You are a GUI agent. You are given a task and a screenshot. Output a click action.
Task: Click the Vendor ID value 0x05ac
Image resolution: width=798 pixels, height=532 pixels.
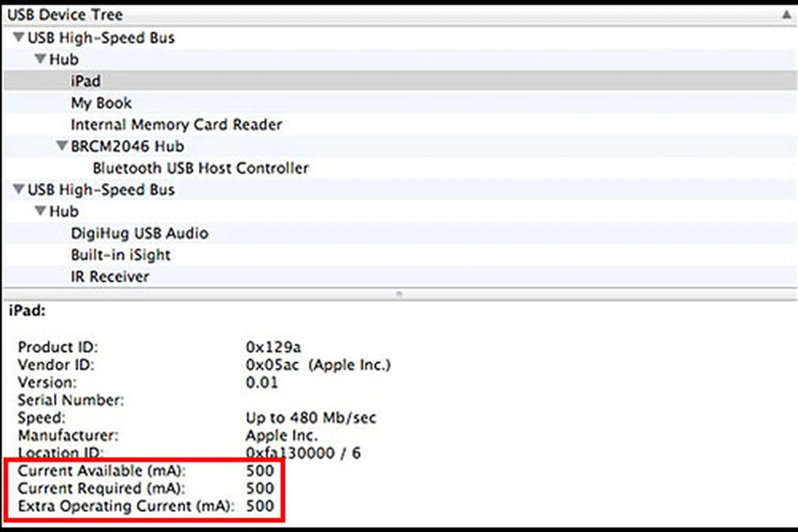tap(272, 365)
